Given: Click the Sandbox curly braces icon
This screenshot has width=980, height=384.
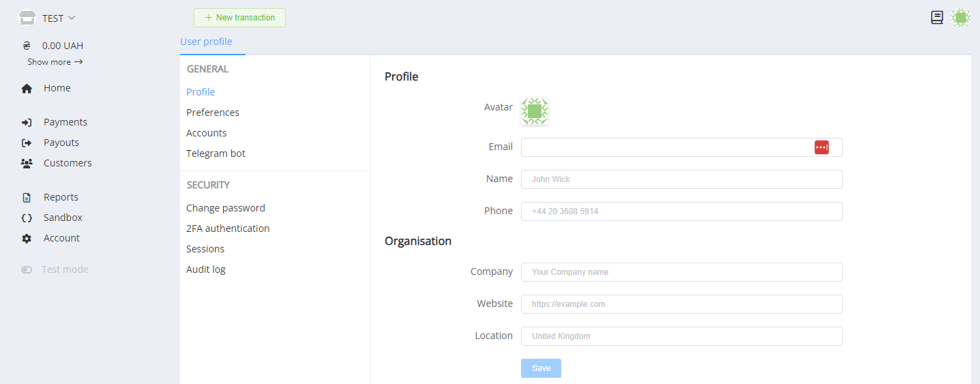Looking at the screenshot, I should tap(27, 218).
